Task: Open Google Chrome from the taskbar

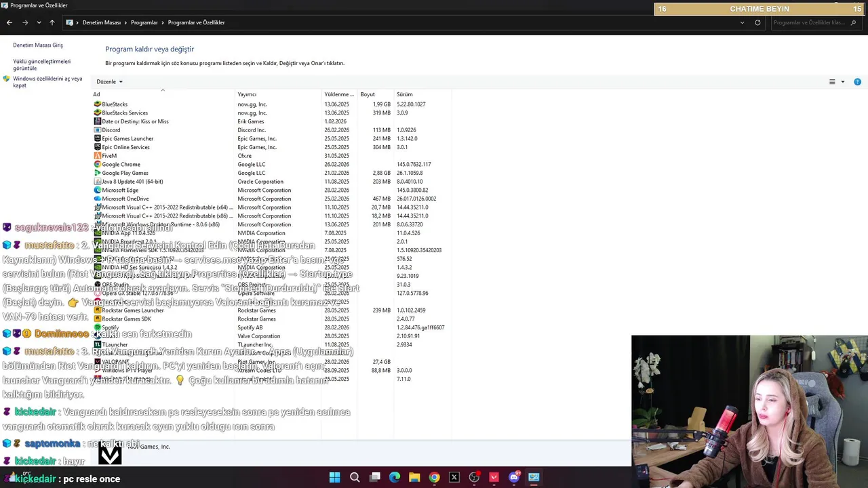Action: (434, 477)
